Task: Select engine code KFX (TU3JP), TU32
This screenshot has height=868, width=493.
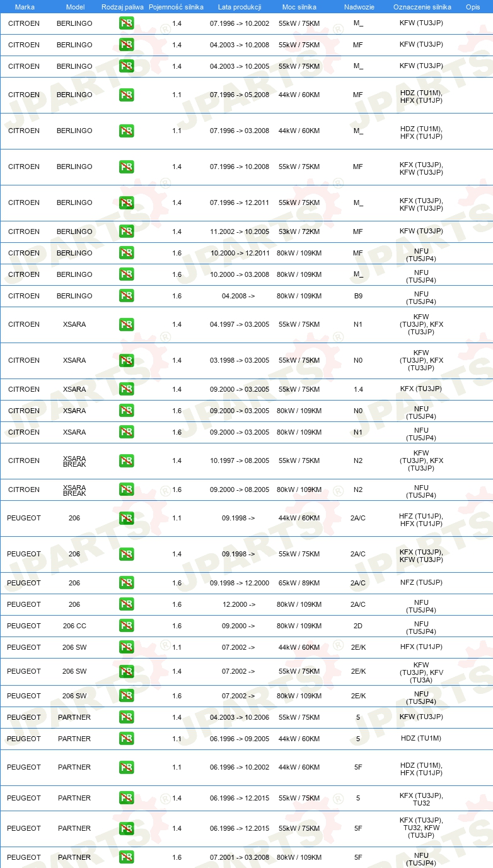Action: [x=421, y=799]
